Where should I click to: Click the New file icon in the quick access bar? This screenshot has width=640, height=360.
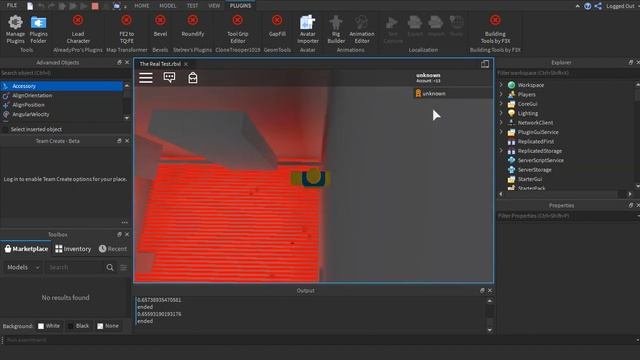tap(30, 6)
